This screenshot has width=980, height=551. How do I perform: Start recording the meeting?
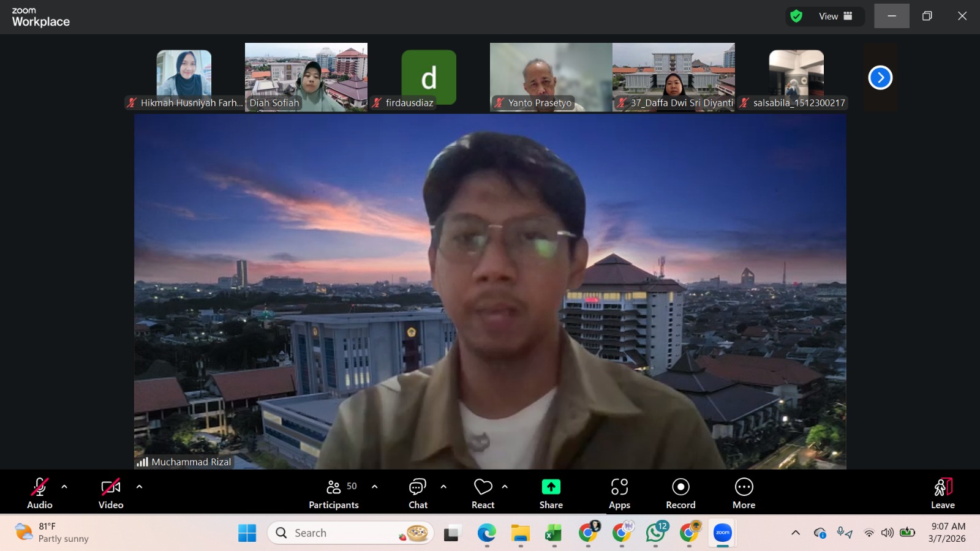click(x=680, y=492)
